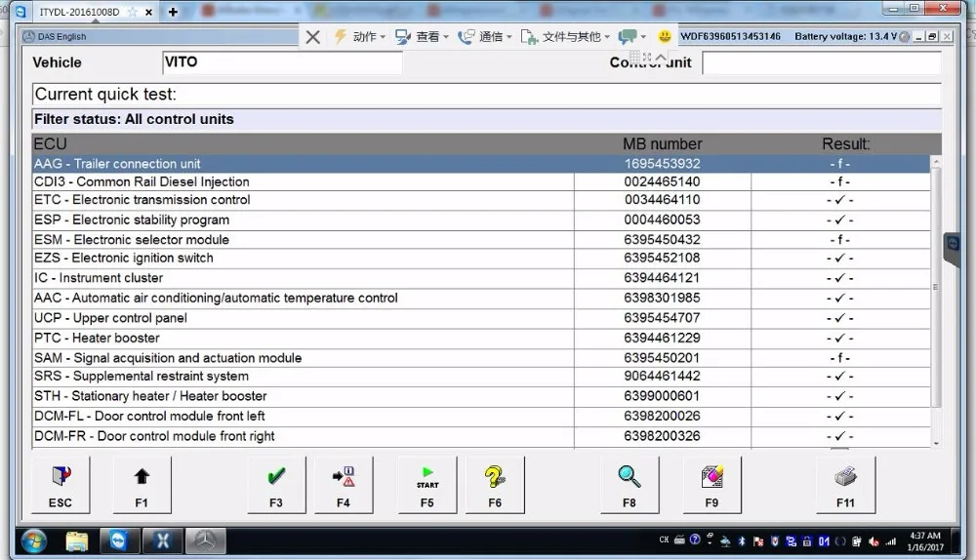Select EZS Electronic ignition switch row
Screen dimensions: 976x560
click(x=481, y=258)
